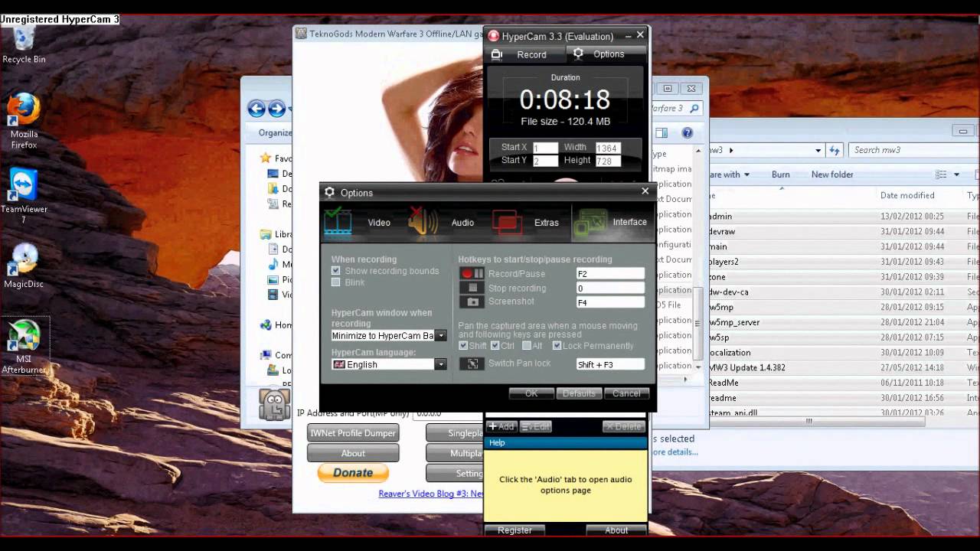
Task: Click the Screenshot camera icon
Action: pos(472,302)
